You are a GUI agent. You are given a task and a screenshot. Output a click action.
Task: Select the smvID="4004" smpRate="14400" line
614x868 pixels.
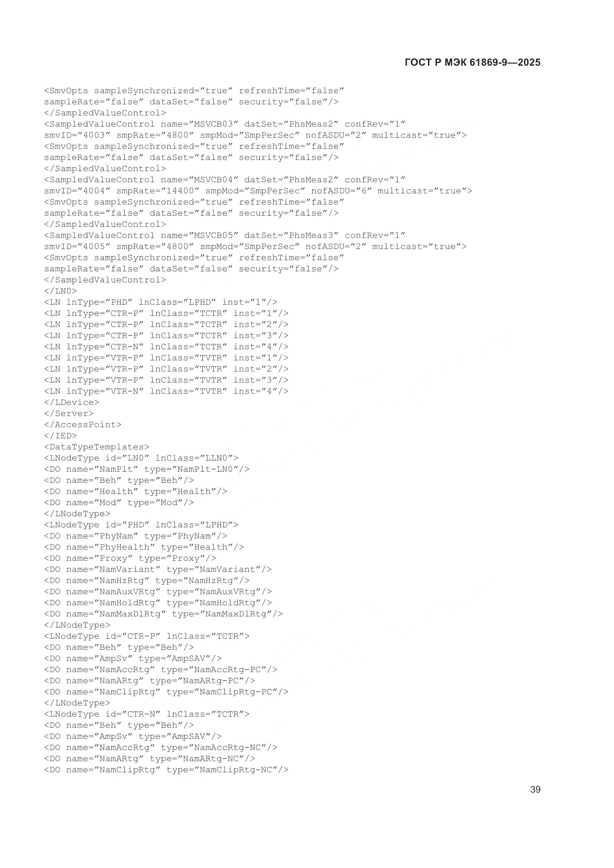tap(258, 191)
